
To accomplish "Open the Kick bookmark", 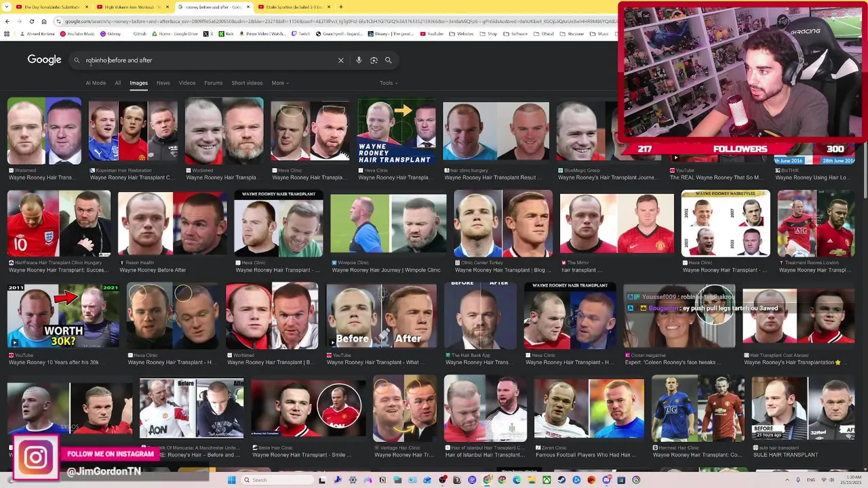I will (x=226, y=33).
